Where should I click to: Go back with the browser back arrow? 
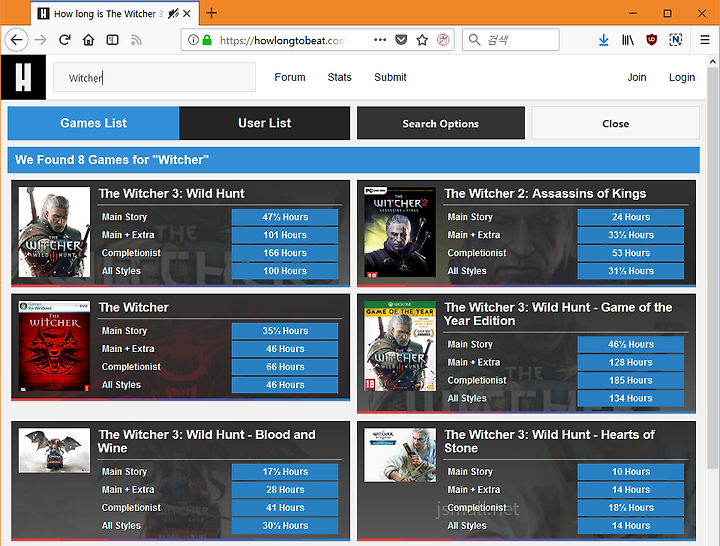17,40
